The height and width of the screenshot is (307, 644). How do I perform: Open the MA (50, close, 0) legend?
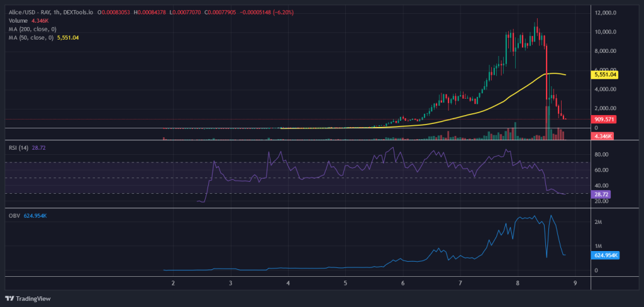click(31, 37)
